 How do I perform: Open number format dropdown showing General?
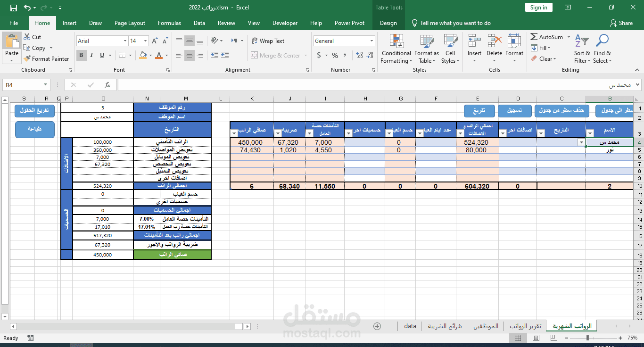pos(372,41)
